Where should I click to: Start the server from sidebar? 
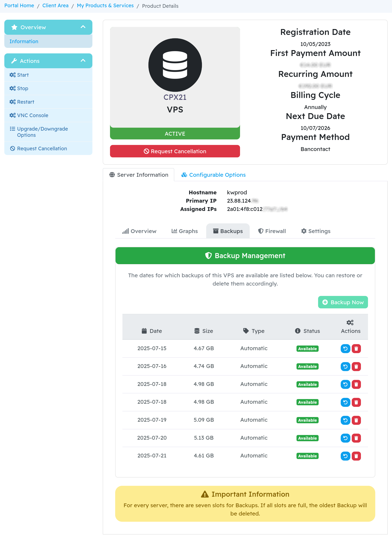[48, 75]
